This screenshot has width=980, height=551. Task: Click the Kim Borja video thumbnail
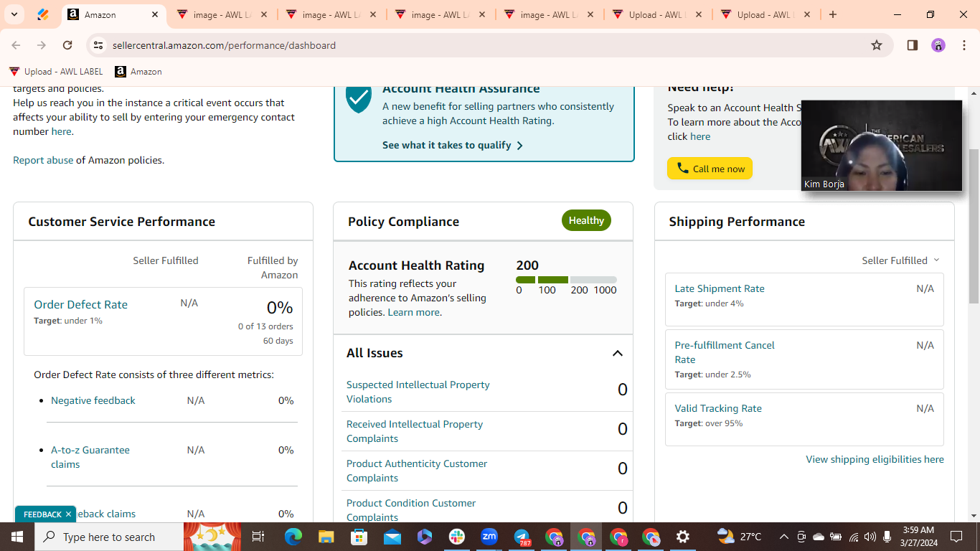tap(882, 146)
